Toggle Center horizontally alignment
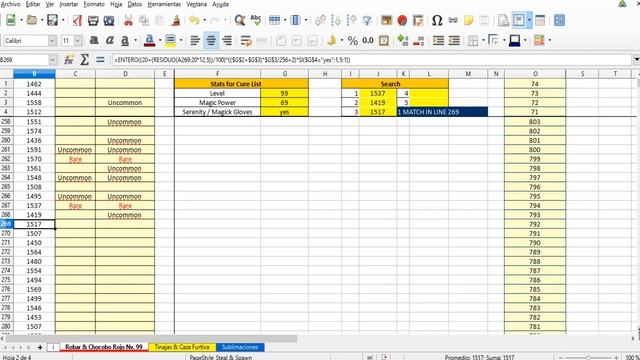This screenshot has width=640, height=360. point(211,40)
